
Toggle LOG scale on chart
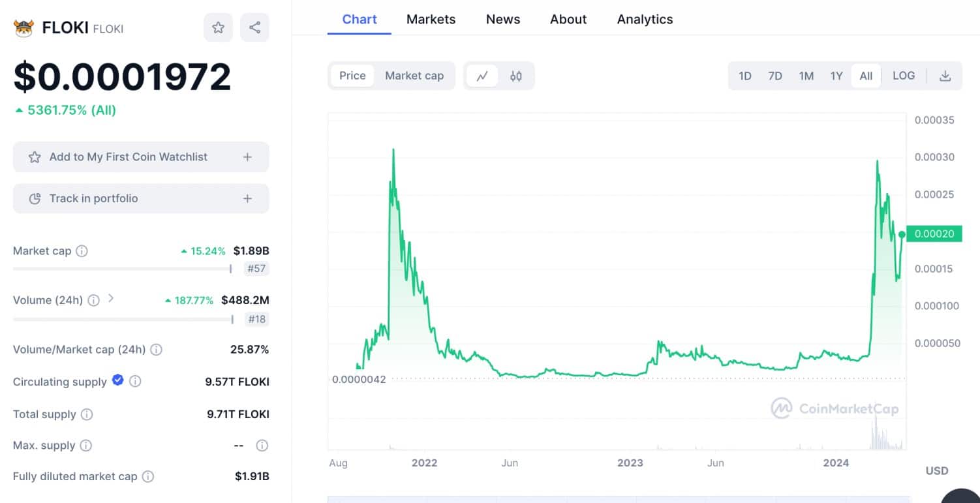tap(904, 76)
